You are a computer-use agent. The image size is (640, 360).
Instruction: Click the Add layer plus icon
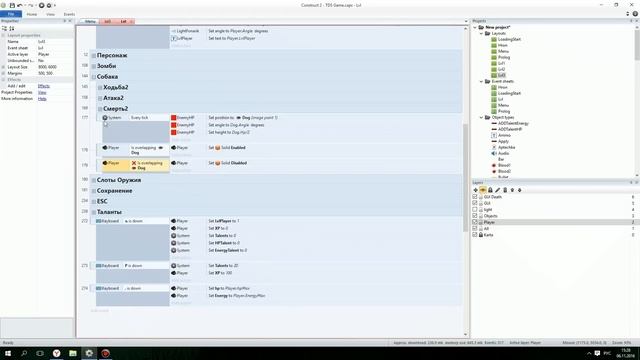pyautogui.click(x=476, y=190)
